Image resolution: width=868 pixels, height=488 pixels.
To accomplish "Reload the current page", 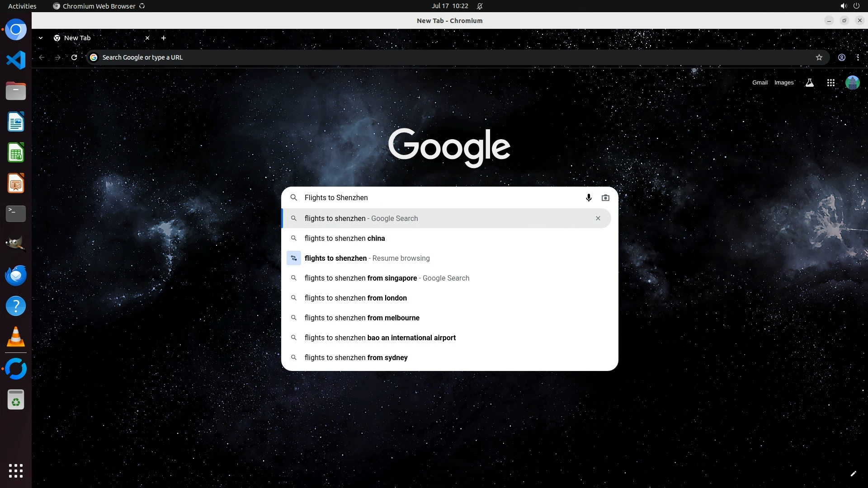I will pyautogui.click(x=74, y=57).
